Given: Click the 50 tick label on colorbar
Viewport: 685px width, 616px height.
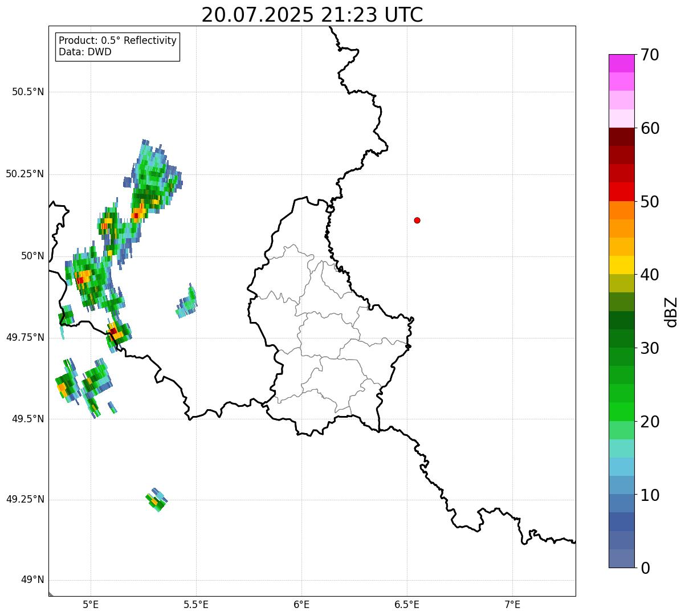Looking at the screenshot, I should [650, 202].
